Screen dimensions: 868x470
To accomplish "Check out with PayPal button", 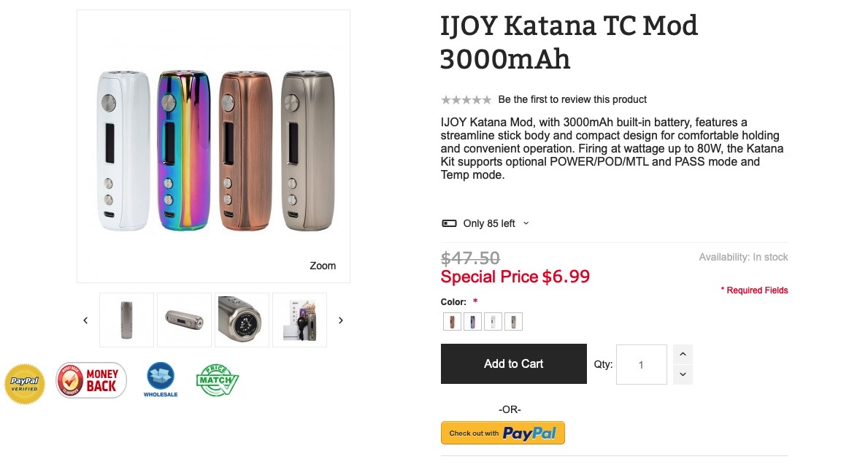I will pyautogui.click(x=502, y=433).
